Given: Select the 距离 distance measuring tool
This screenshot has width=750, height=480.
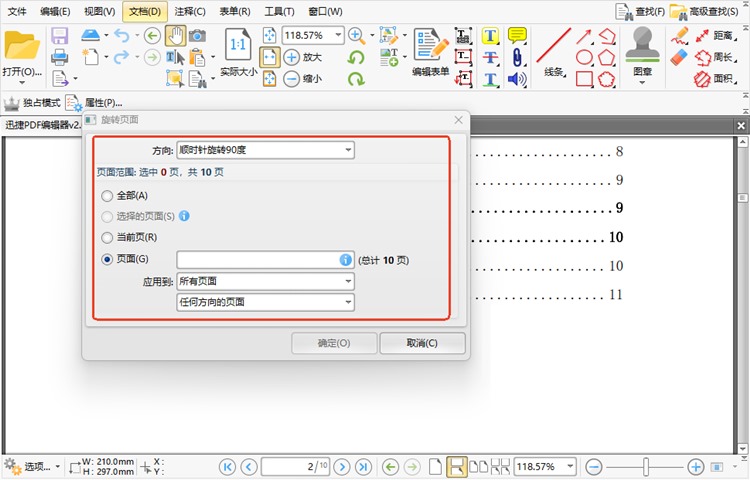Looking at the screenshot, I should (x=715, y=36).
